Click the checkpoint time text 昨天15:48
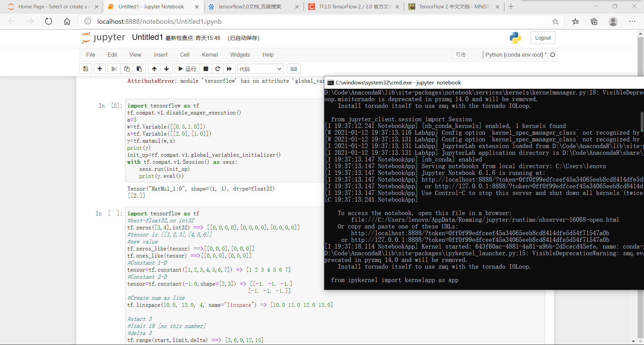Image resolution: width=644 pixels, height=345 pixels. tap(208, 38)
